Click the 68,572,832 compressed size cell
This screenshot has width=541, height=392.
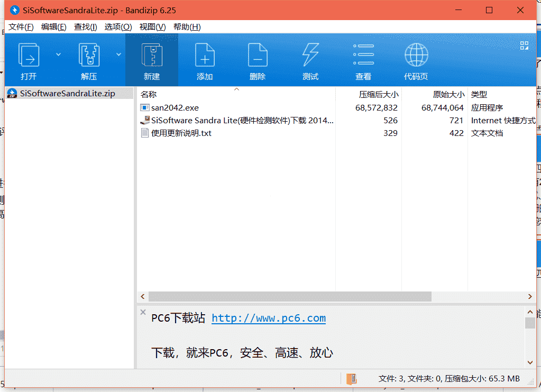[x=377, y=108]
